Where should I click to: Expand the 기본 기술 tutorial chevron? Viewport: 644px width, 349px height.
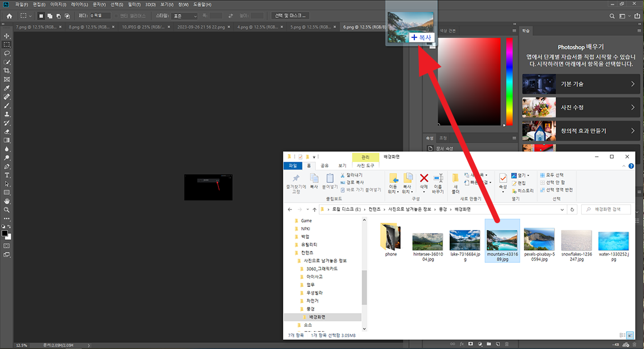click(x=632, y=84)
